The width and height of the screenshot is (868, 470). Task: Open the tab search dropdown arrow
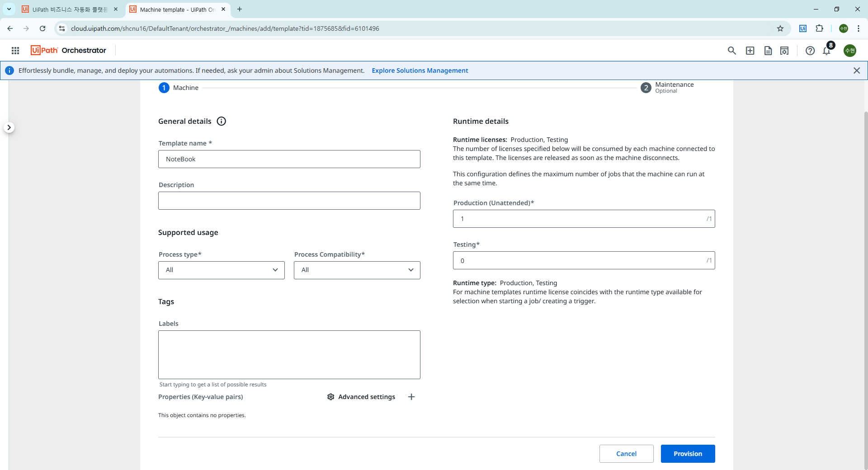9,9
